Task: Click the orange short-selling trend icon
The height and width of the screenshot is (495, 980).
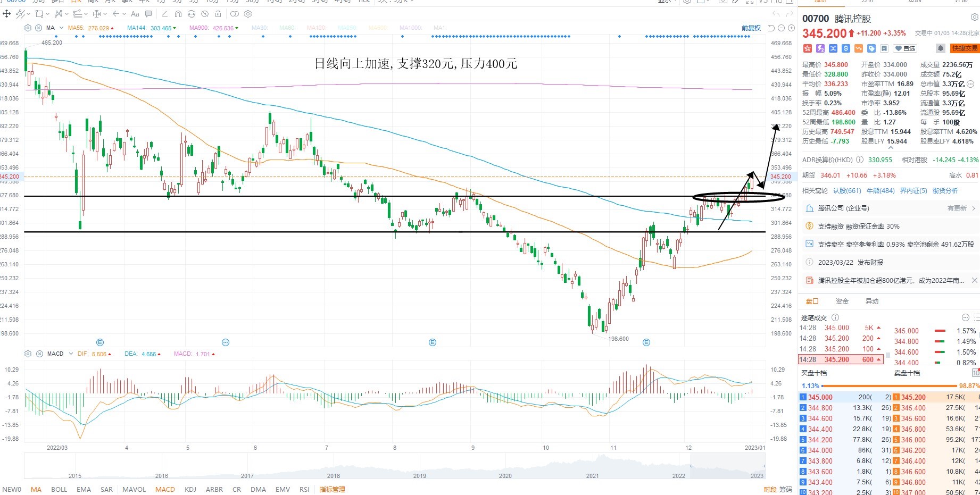Action: [859, 48]
